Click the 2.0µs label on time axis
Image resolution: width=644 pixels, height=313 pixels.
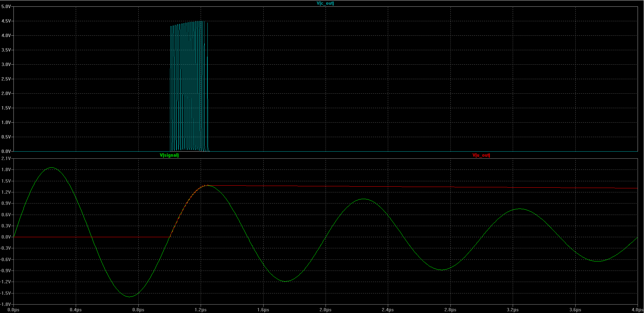pos(325,310)
